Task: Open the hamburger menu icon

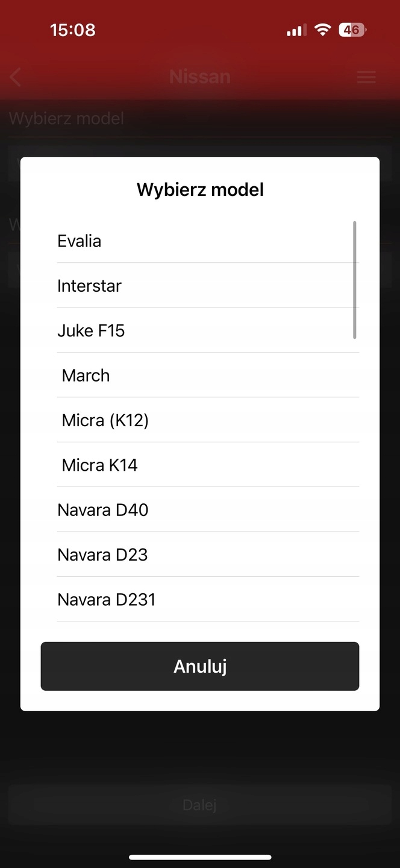Action: (x=366, y=77)
